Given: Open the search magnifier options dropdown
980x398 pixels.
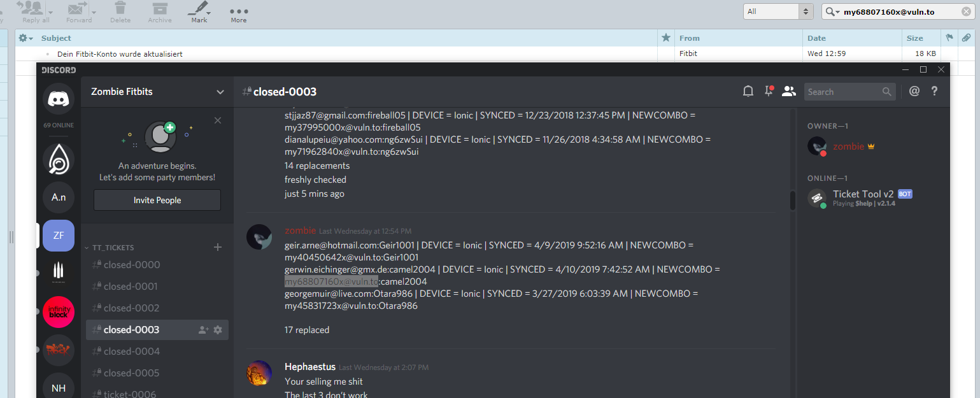Looking at the screenshot, I should pyautogui.click(x=832, y=11).
